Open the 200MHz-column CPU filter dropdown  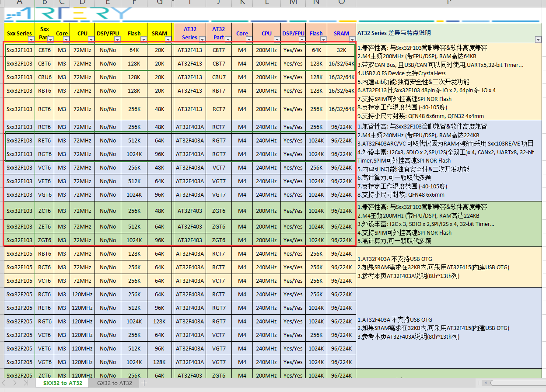pos(276,39)
